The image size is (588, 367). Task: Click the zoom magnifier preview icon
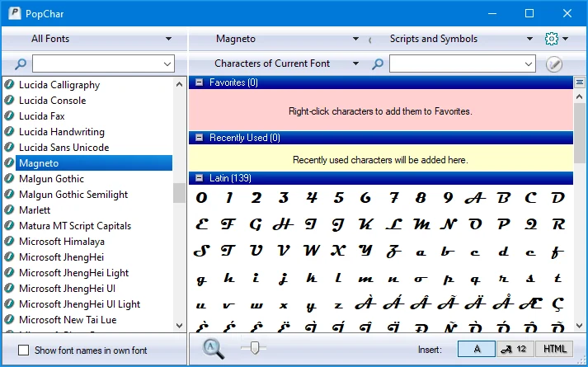[214, 348]
